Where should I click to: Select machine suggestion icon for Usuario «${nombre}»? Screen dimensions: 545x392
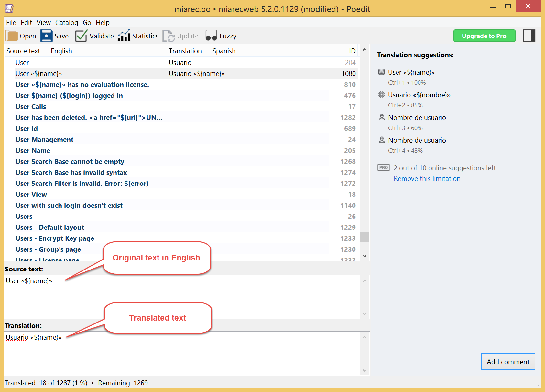[x=382, y=95]
